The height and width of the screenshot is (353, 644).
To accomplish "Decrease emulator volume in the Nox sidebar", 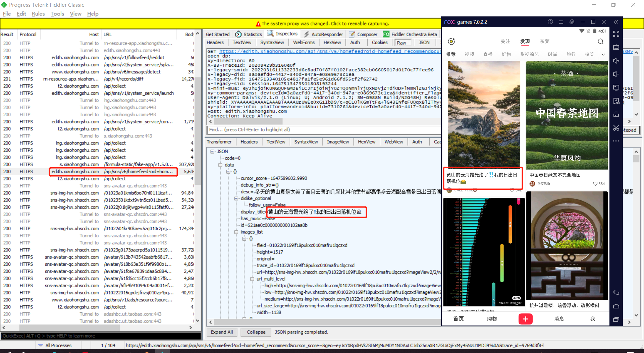I will [616, 74].
